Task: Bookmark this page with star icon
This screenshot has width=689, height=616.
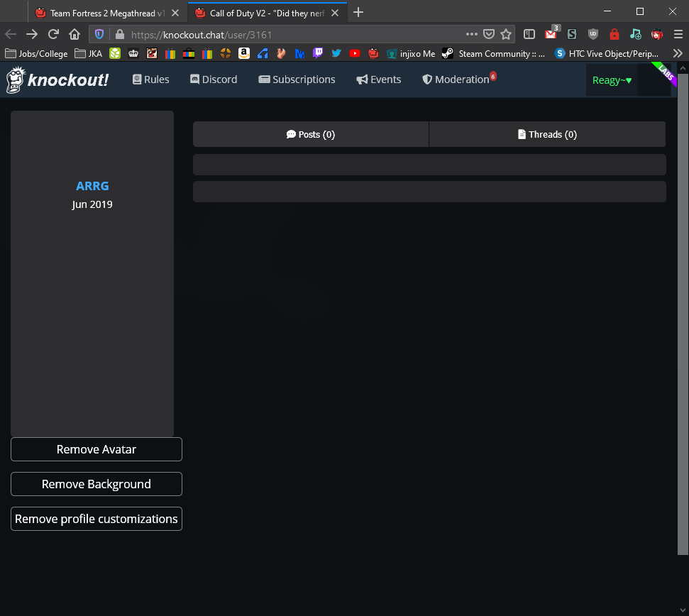Action: [x=506, y=34]
